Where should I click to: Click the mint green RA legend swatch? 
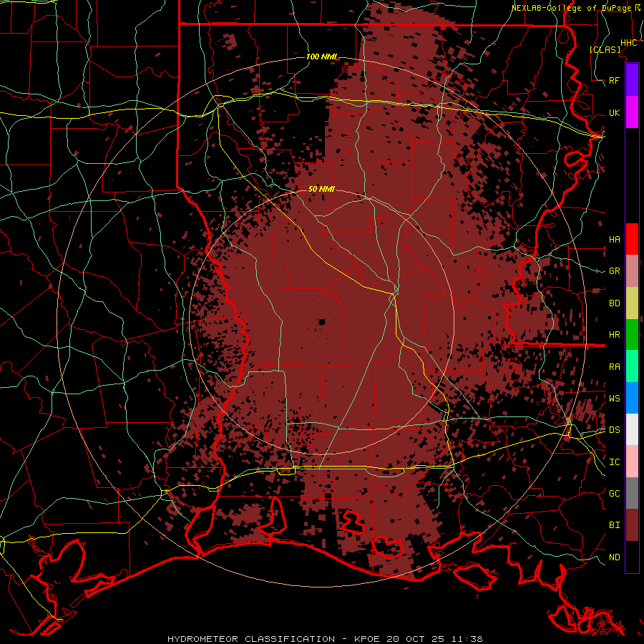pyautogui.click(x=632, y=366)
